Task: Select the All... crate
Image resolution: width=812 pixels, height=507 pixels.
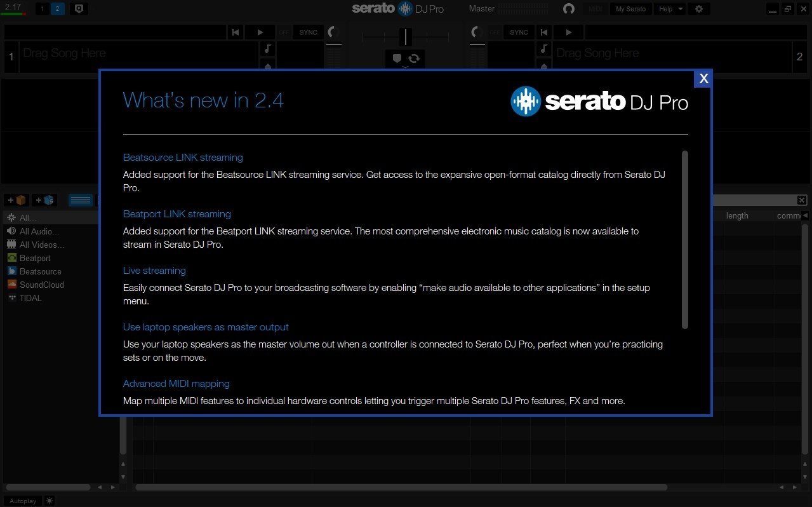Action: coord(51,218)
